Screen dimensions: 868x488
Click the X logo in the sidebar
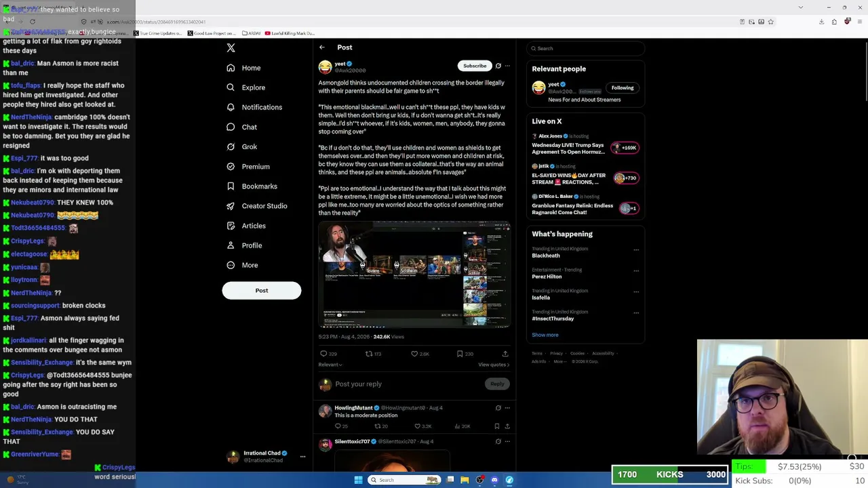(231, 48)
